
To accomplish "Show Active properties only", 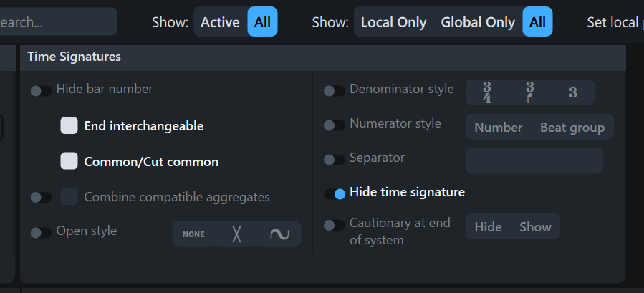I will pyautogui.click(x=220, y=22).
